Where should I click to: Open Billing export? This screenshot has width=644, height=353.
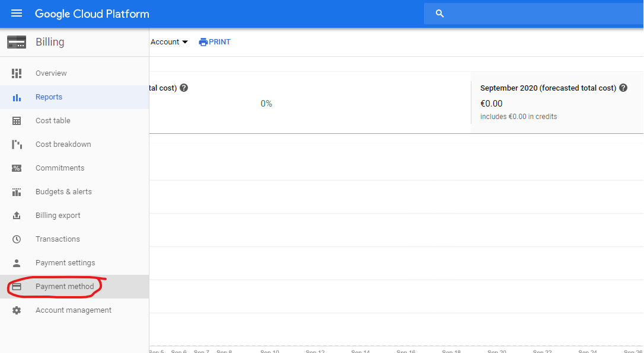[x=74, y=216]
